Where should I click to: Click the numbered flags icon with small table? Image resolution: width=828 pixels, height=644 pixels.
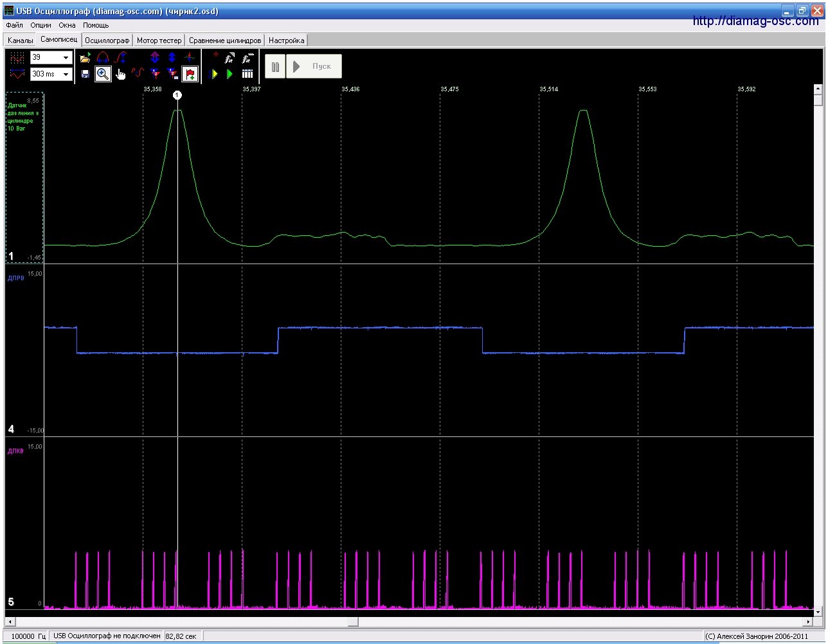point(172,74)
